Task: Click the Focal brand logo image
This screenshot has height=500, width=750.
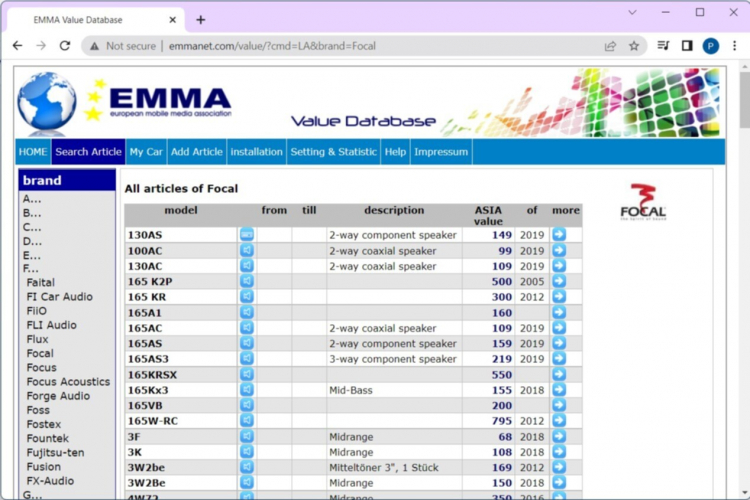Action: pyautogui.click(x=643, y=201)
